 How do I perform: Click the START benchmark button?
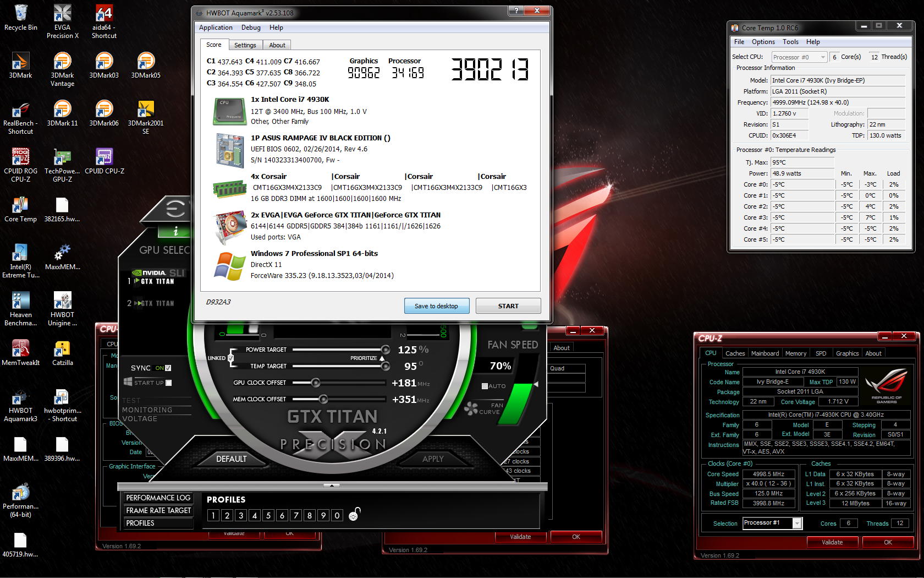tap(508, 306)
